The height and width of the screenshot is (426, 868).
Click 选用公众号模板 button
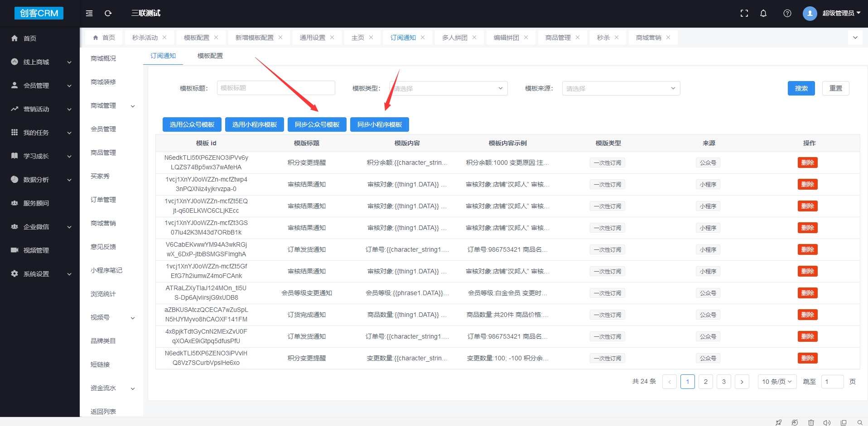click(192, 124)
